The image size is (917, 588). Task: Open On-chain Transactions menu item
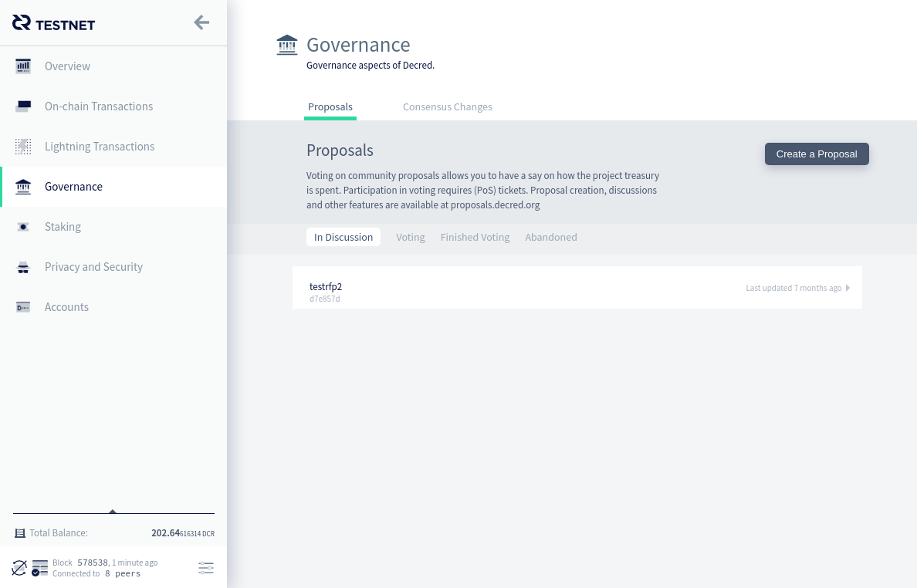click(113, 106)
